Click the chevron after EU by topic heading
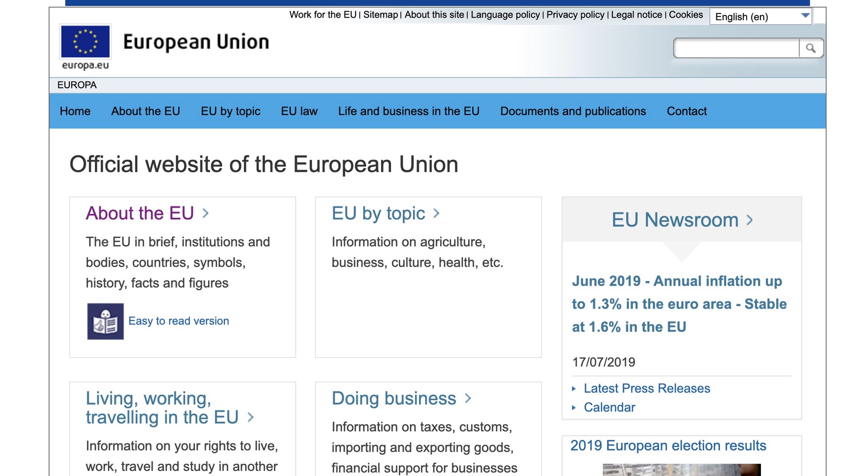This screenshot has height=476, width=868. [x=437, y=213]
